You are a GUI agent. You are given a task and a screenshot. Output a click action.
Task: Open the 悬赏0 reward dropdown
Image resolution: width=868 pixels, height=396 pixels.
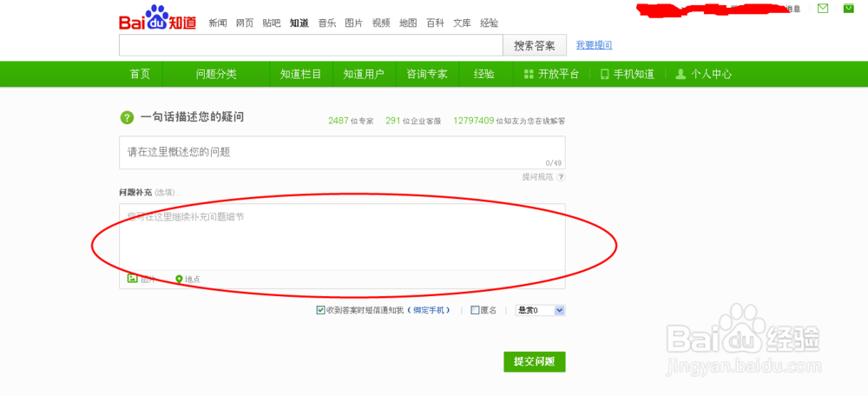tap(540, 310)
